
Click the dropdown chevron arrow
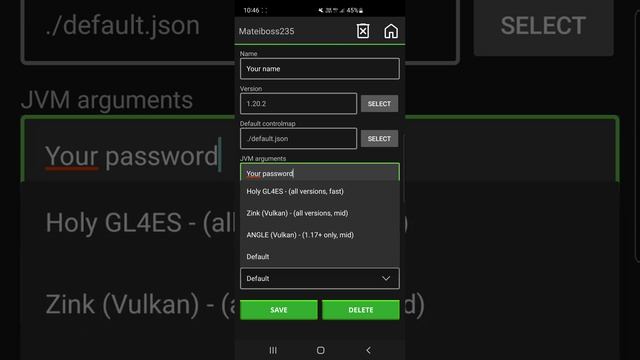point(386,278)
